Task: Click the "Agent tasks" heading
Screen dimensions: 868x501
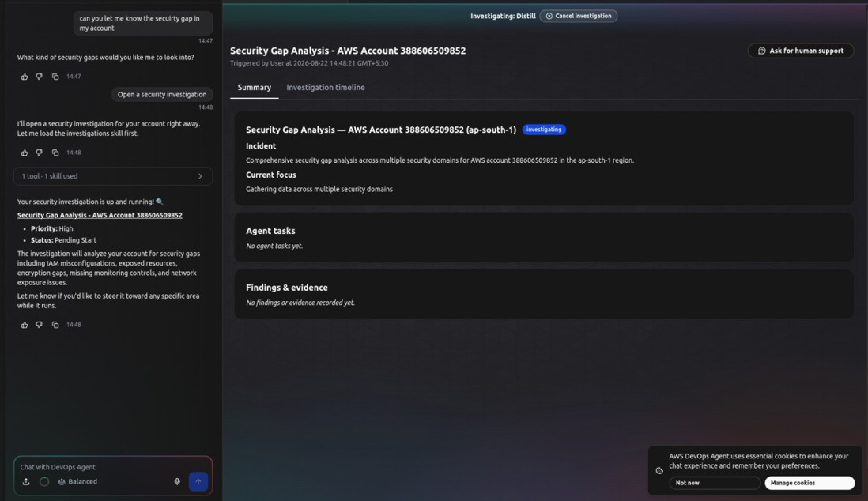Action: [270, 231]
